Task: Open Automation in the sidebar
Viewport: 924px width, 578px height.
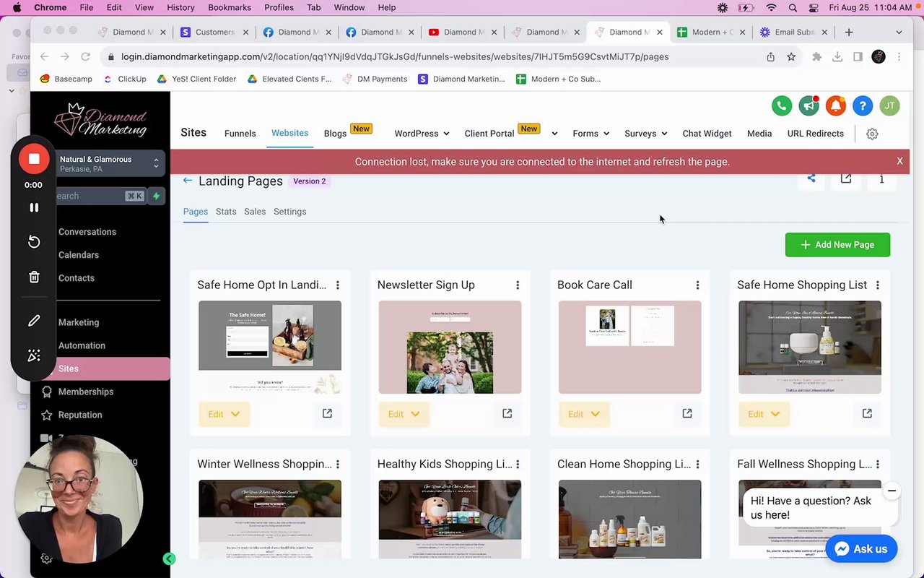Action: pyautogui.click(x=82, y=345)
